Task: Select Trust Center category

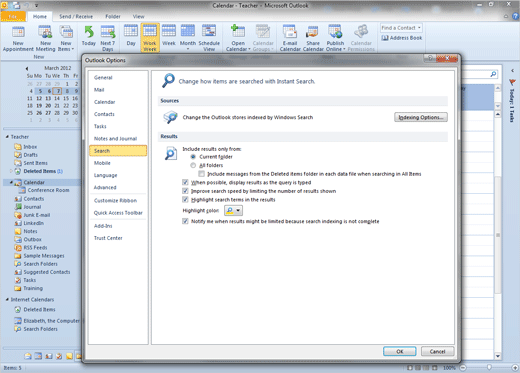Action: (118, 238)
